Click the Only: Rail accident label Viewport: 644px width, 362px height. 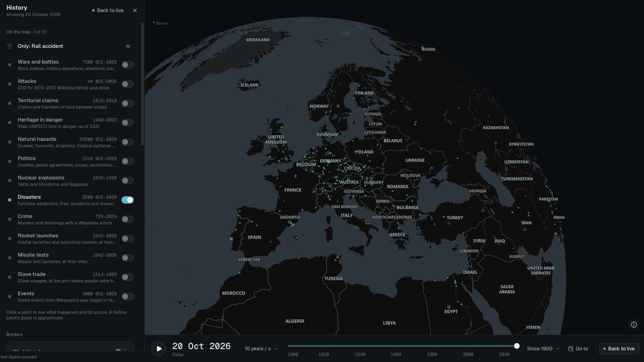point(40,46)
